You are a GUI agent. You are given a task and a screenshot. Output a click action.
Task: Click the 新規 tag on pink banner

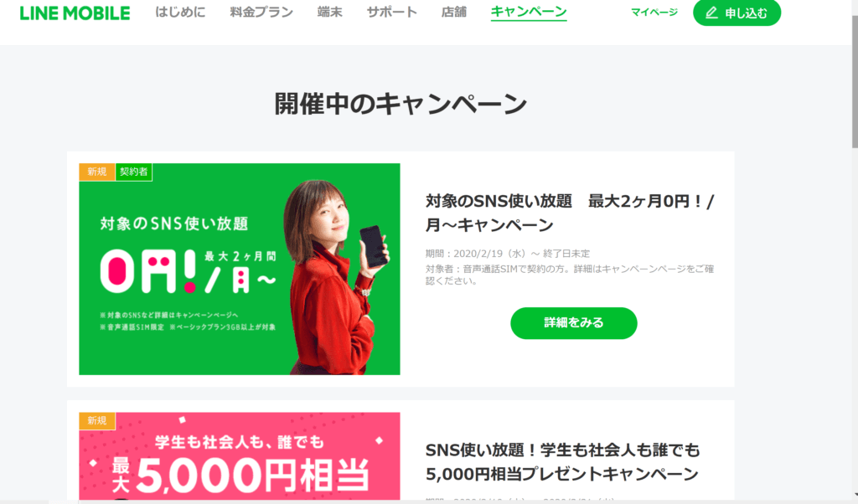[x=97, y=421]
